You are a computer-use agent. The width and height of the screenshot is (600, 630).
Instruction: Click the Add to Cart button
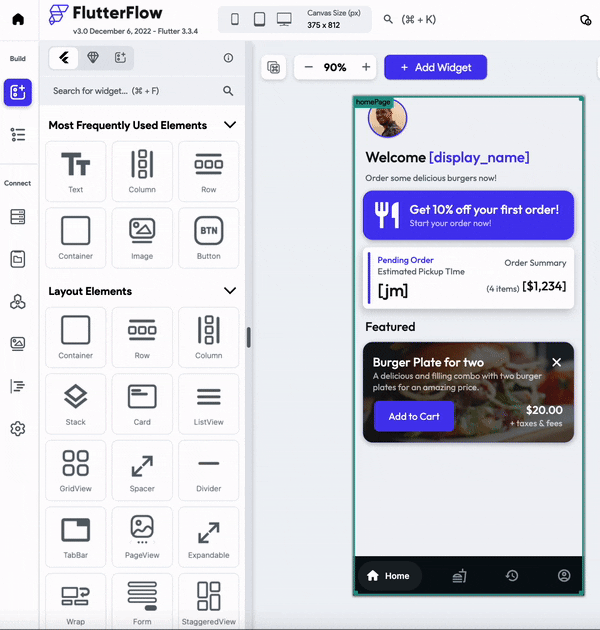(x=414, y=416)
